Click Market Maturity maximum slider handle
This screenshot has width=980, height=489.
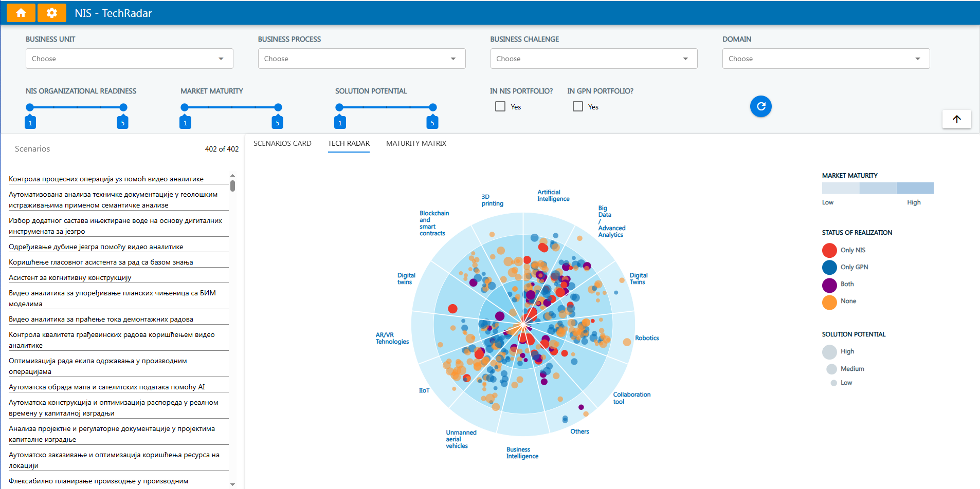click(278, 107)
